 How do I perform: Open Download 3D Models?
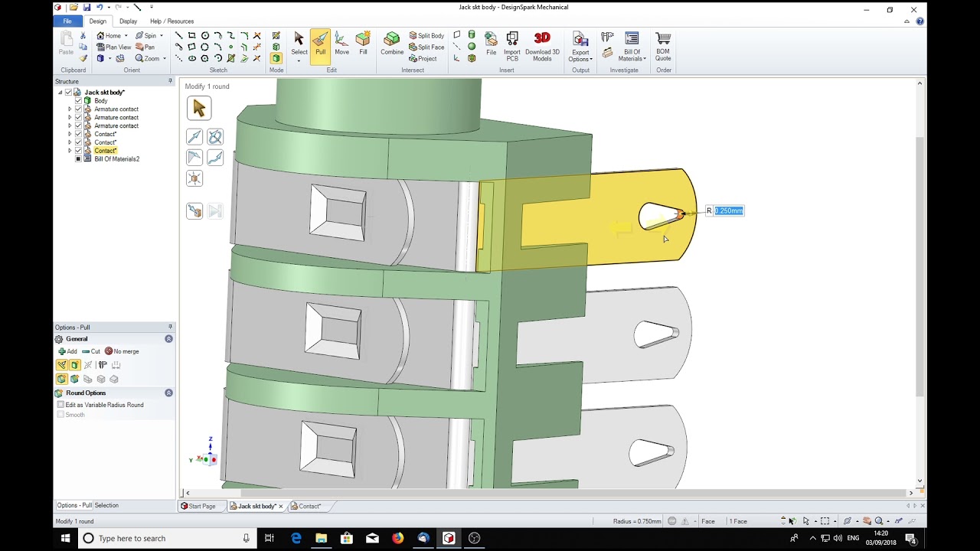[x=542, y=45]
